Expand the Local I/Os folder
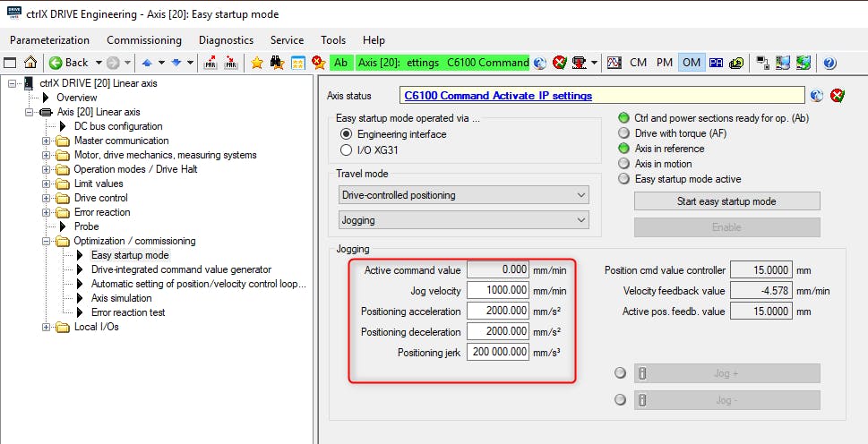 tap(47, 327)
